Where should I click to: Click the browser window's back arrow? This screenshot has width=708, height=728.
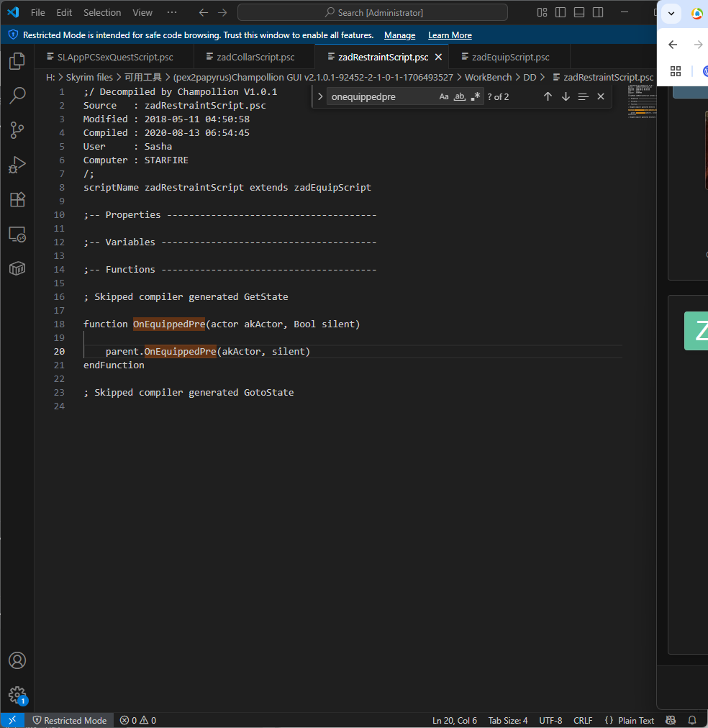tap(673, 45)
